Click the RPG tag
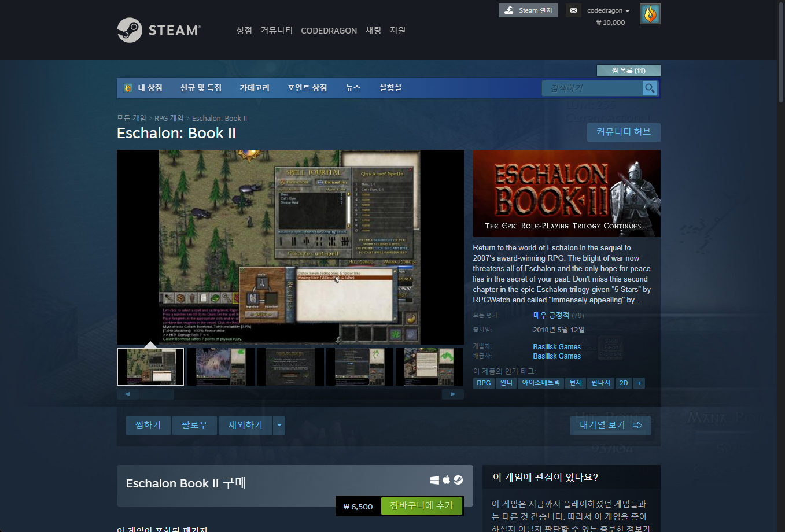Screen dimensions: 785x532 484,383
